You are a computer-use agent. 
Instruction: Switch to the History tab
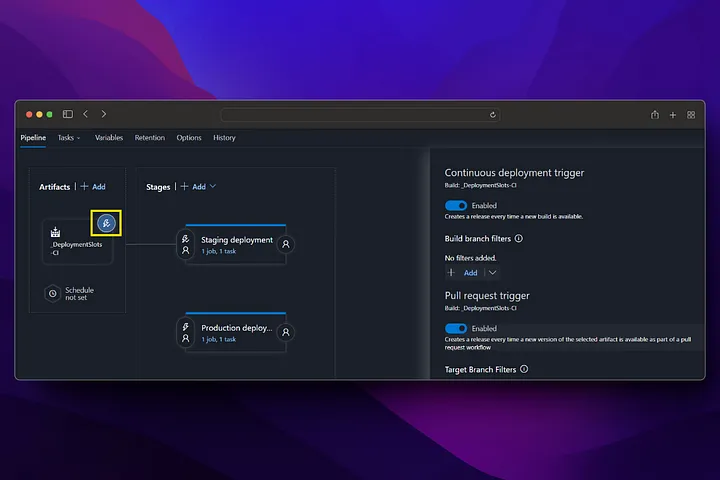click(x=224, y=138)
